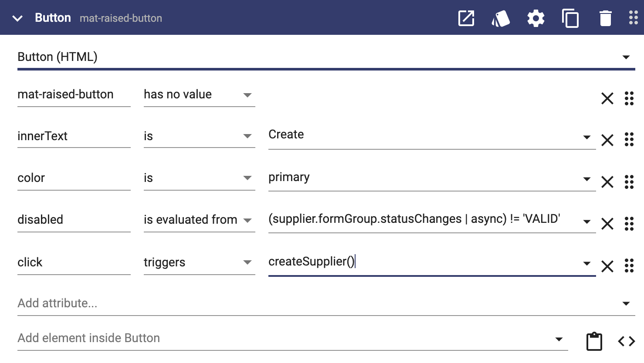Open Add element inside Button dropdown arrow
The height and width of the screenshot is (363, 644).
pyautogui.click(x=559, y=339)
